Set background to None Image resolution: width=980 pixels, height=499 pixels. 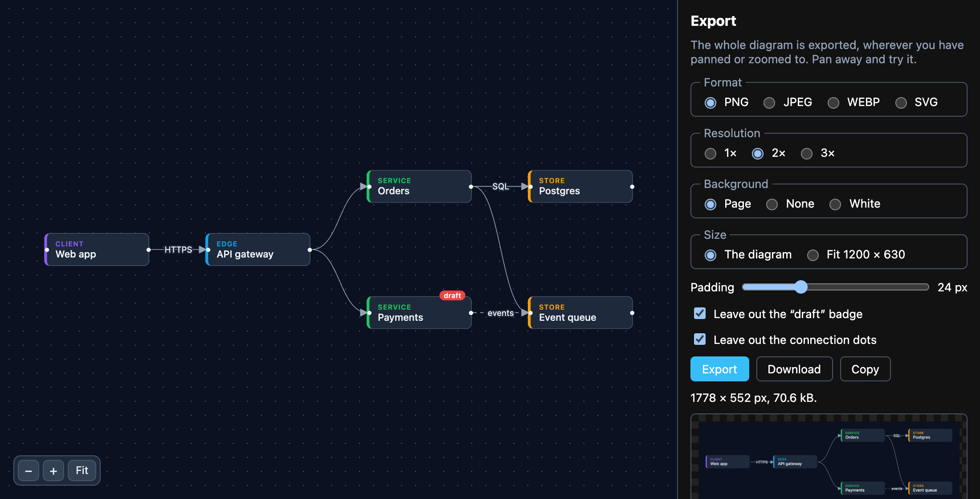click(x=772, y=205)
